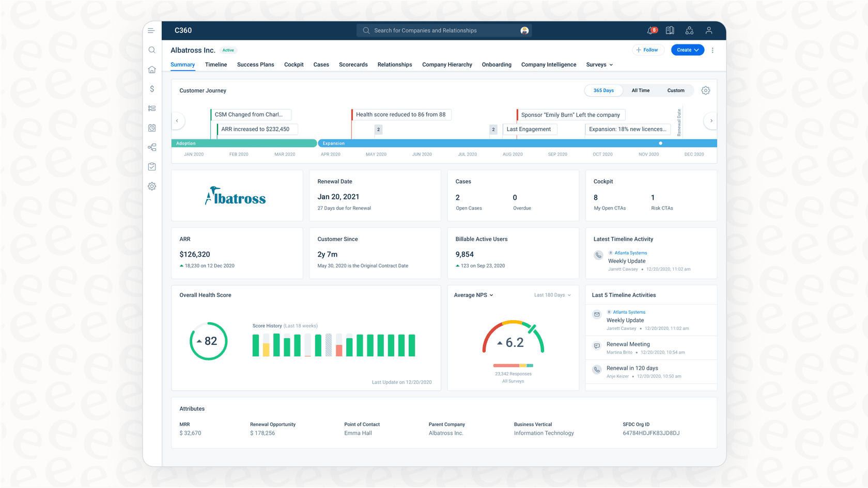Open the notifications bell with 8 alerts

tap(650, 30)
